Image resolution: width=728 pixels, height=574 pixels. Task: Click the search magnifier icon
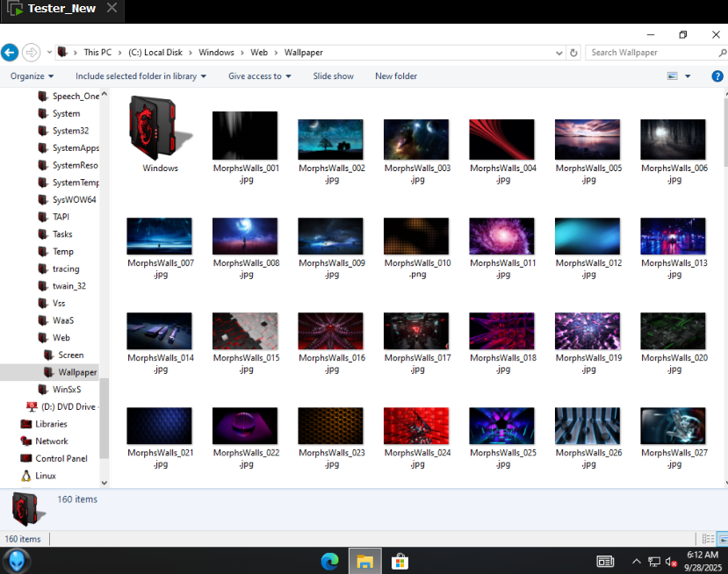[723, 53]
